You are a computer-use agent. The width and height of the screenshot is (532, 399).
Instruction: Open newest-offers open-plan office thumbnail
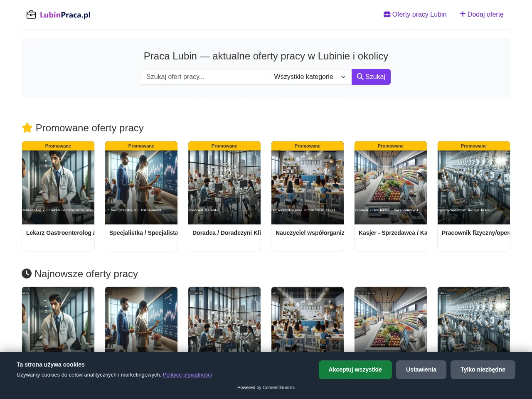point(224,319)
